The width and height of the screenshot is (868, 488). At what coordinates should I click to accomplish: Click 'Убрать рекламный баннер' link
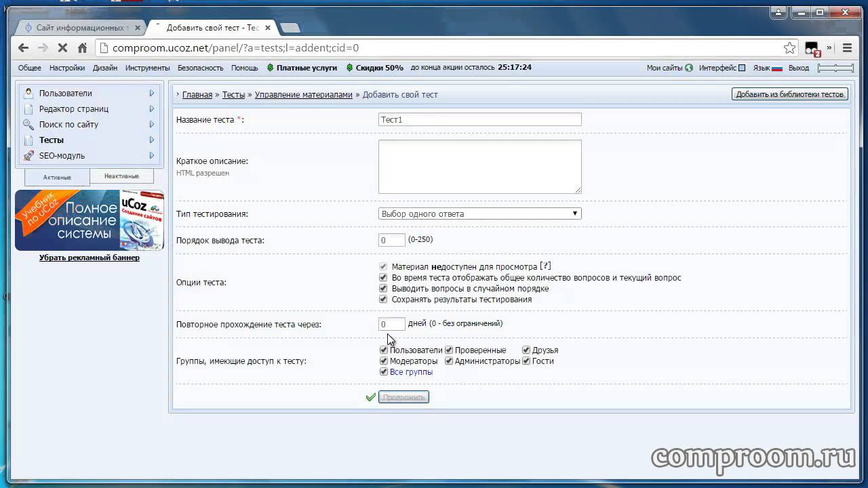(x=90, y=258)
